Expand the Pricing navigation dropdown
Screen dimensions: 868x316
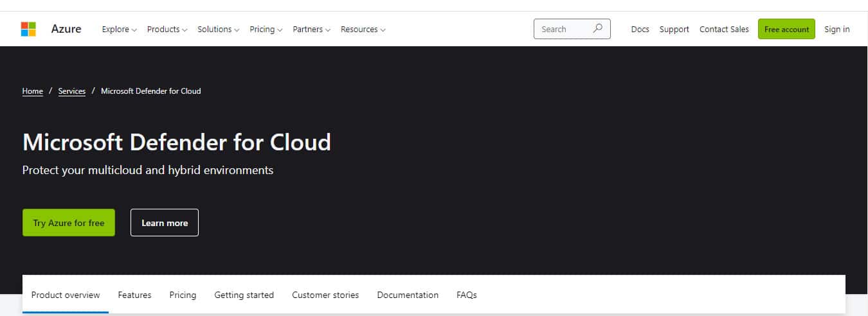click(x=266, y=29)
